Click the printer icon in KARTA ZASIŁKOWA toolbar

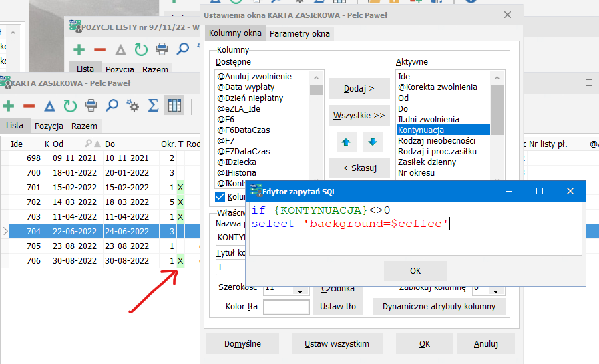[91, 106]
